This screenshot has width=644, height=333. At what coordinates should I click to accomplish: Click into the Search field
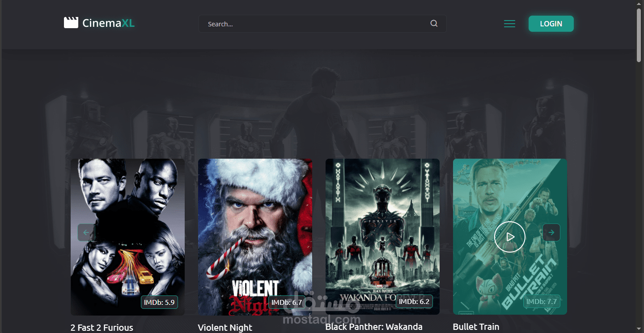(322, 24)
